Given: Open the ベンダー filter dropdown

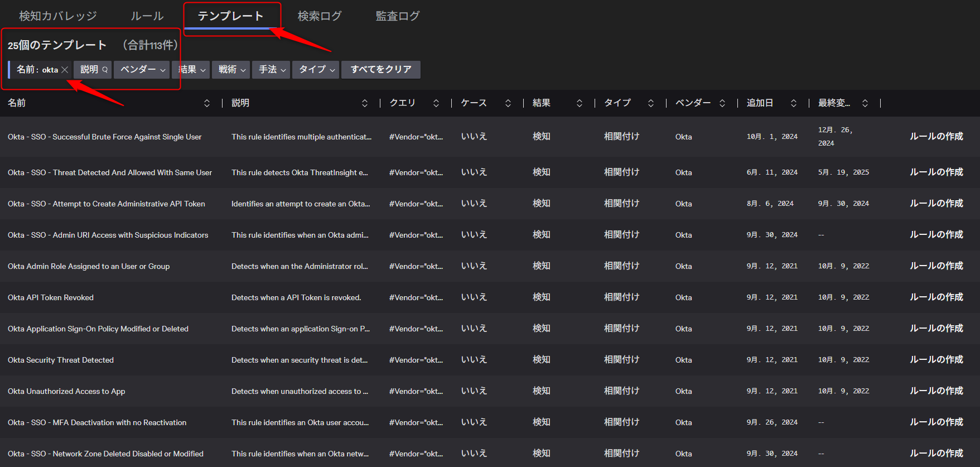Looking at the screenshot, I should (x=142, y=70).
